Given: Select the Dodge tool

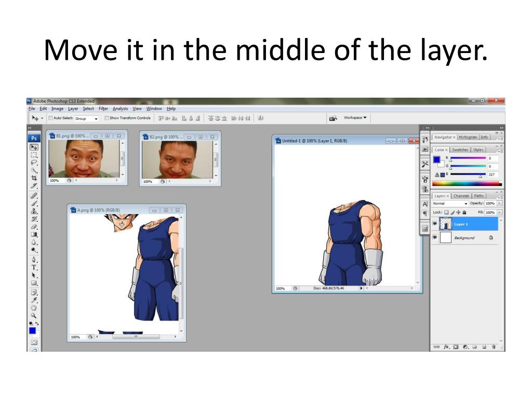Looking at the screenshot, I should point(34,250).
